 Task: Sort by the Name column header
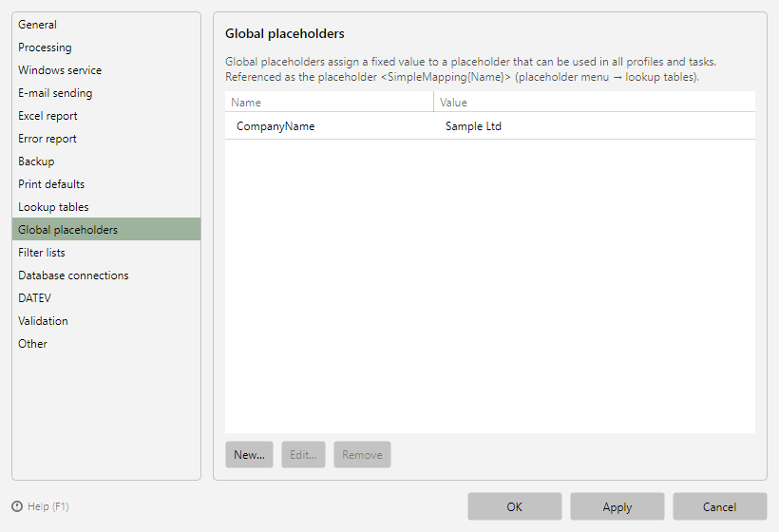(330, 103)
